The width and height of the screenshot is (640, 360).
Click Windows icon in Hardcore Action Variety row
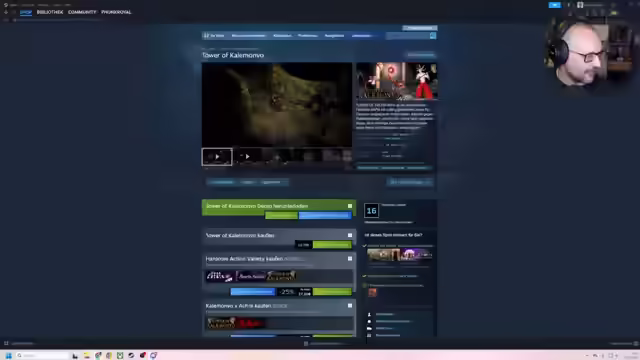point(350,259)
